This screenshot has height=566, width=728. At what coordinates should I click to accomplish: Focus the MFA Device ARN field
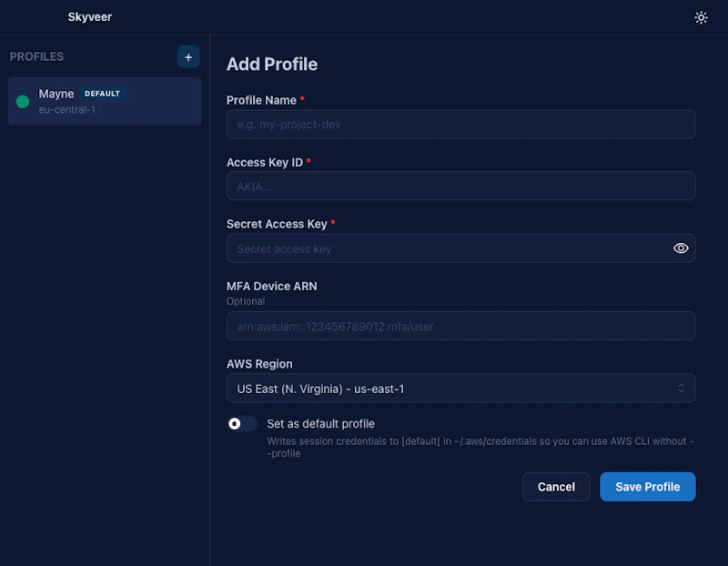click(x=460, y=326)
